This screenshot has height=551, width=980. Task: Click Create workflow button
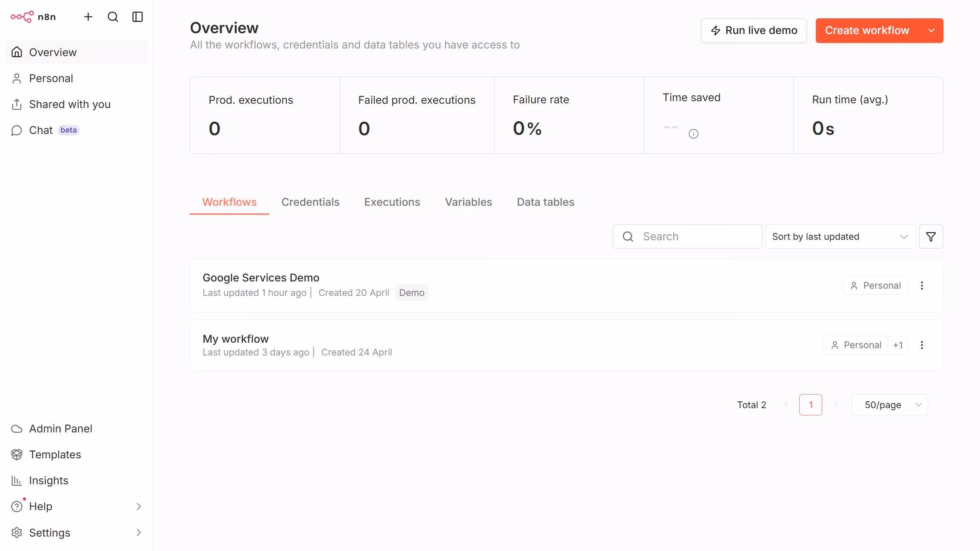[x=867, y=31]
